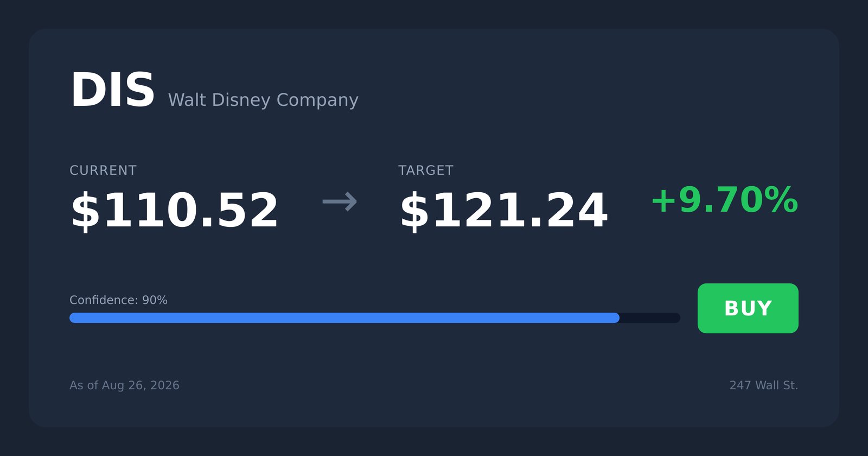Screen dimensions: 868x456
Task: Click the Confidence: 90% label
Action: click(118, 300)
